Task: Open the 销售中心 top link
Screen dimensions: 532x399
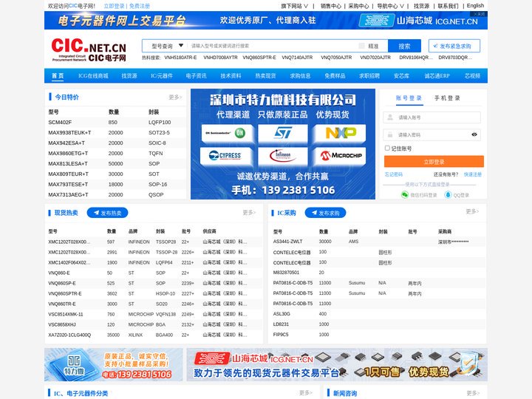Action: 330,6
